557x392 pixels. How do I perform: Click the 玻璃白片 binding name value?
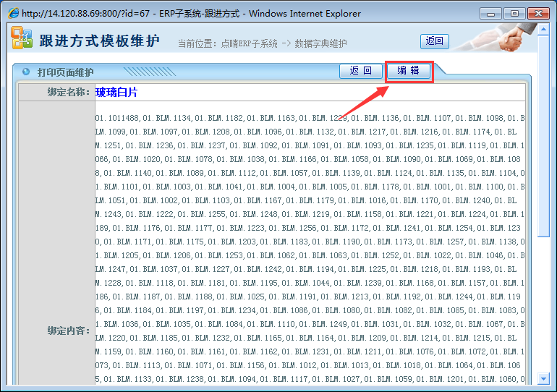(x=116, y=93)
